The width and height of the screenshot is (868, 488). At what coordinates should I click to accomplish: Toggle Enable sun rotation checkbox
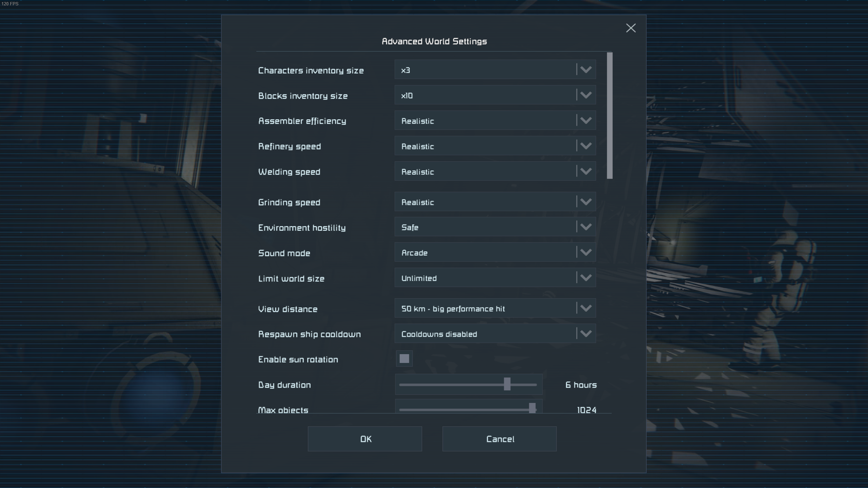click(404, 359)
